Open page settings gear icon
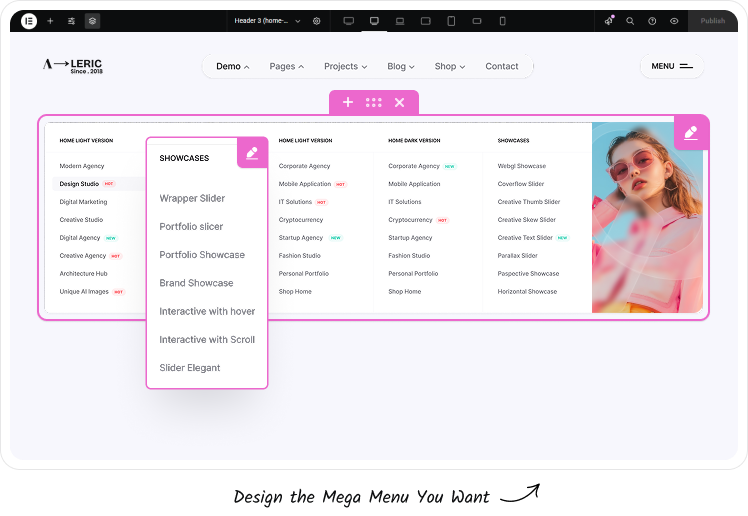This screenshot has height=516, width=748. click(317, 20)
